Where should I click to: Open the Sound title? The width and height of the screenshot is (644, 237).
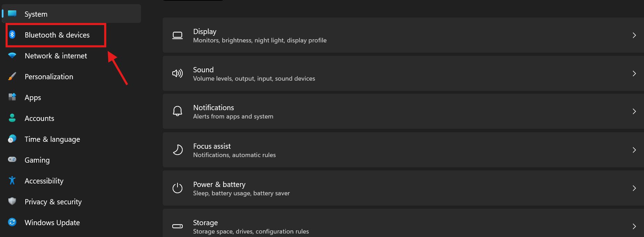(x=203, y=70)
